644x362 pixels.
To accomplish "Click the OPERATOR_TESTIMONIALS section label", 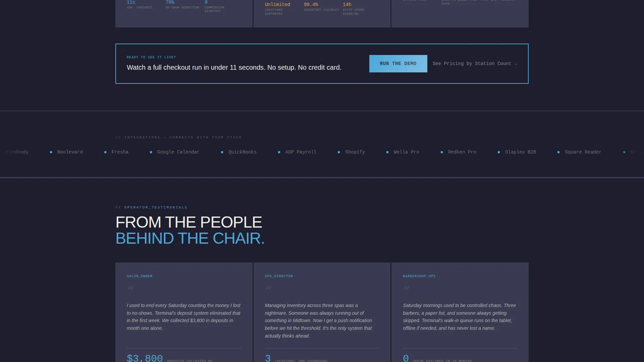I will coord(151,207).
